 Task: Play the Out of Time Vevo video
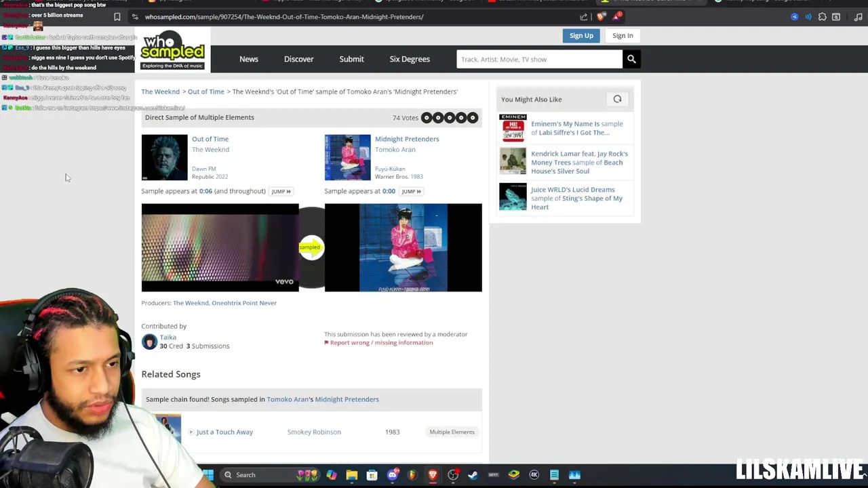(x=220, y=247)
